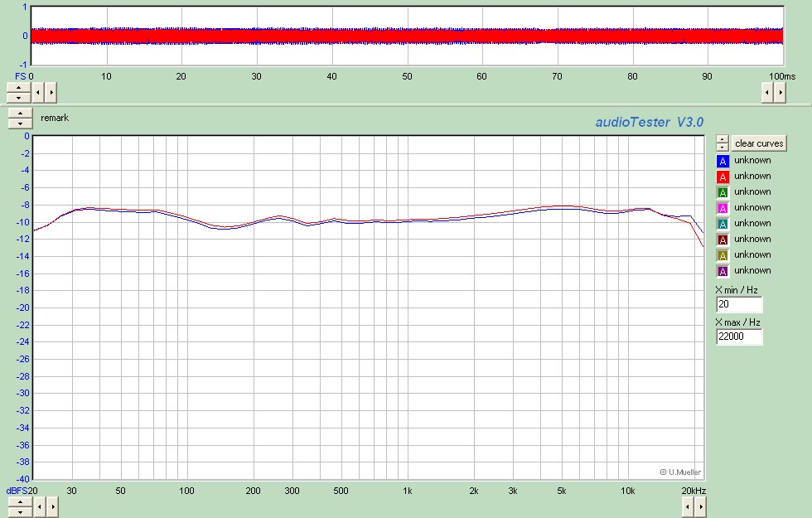The width and height of the screenshot is (812, 518).
Task: Click the X max / Hz input field
Action: 739,336
